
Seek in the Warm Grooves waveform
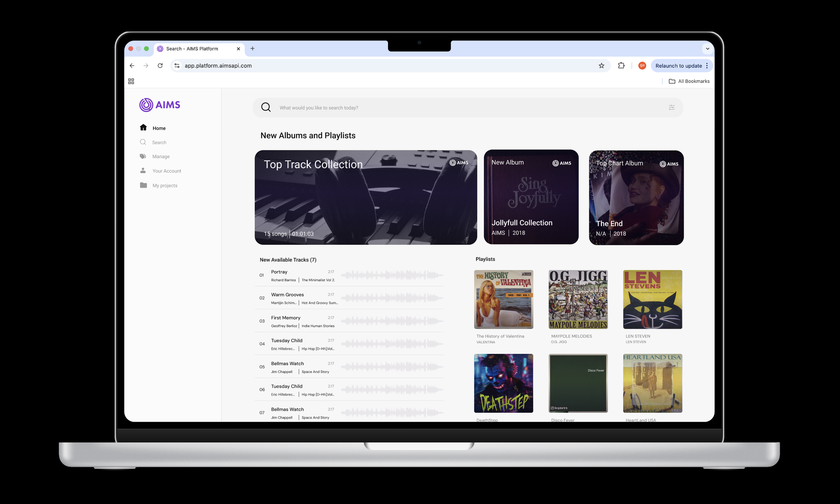392,298
